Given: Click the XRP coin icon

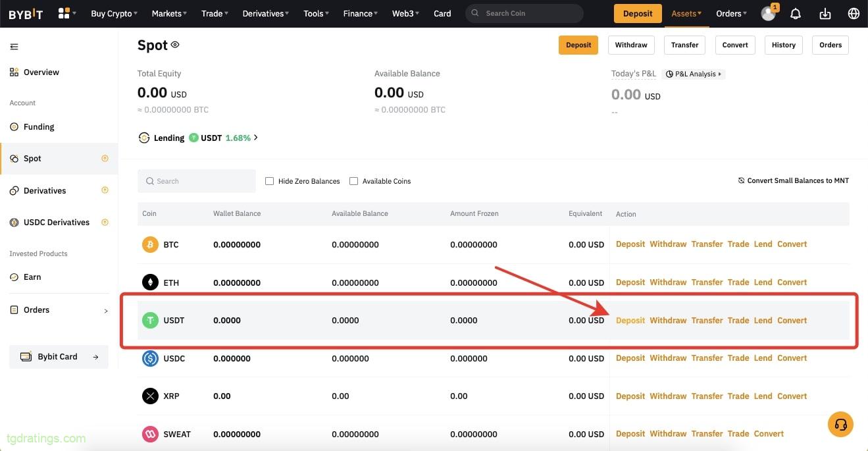Looking at the screenshot, I should click(151, 396).
